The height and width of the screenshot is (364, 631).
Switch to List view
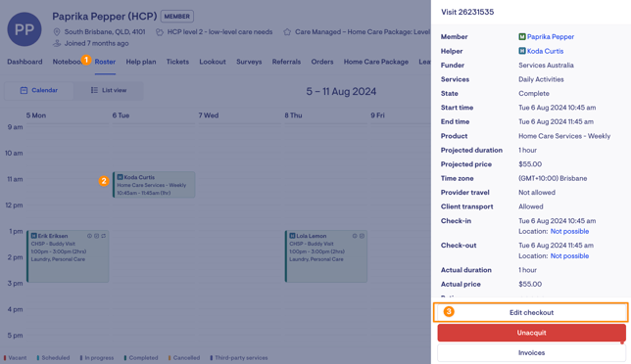(x=108, y=90)
